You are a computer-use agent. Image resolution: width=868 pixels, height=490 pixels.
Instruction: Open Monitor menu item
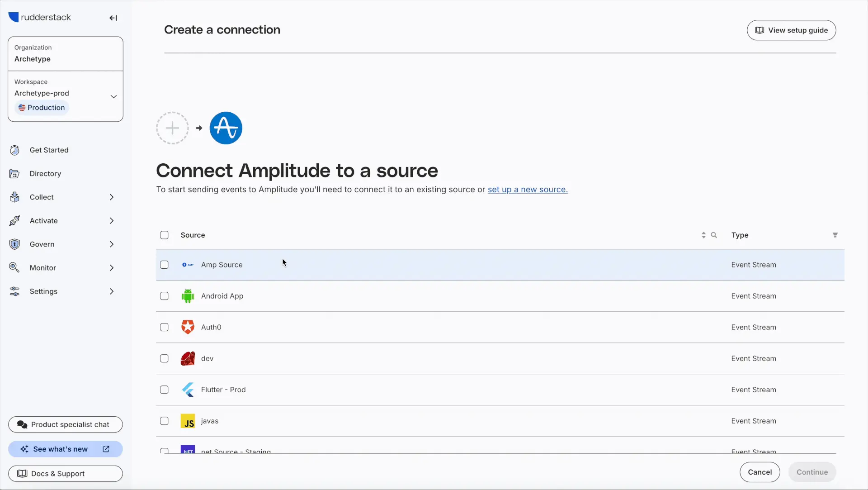[43, 268]
